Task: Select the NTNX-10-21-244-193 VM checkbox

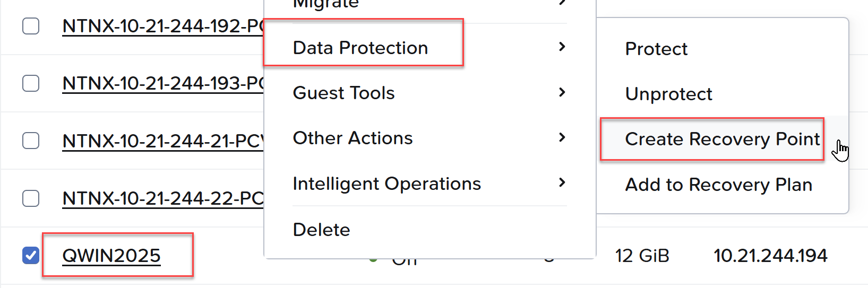Action: [x=31, y=83]
